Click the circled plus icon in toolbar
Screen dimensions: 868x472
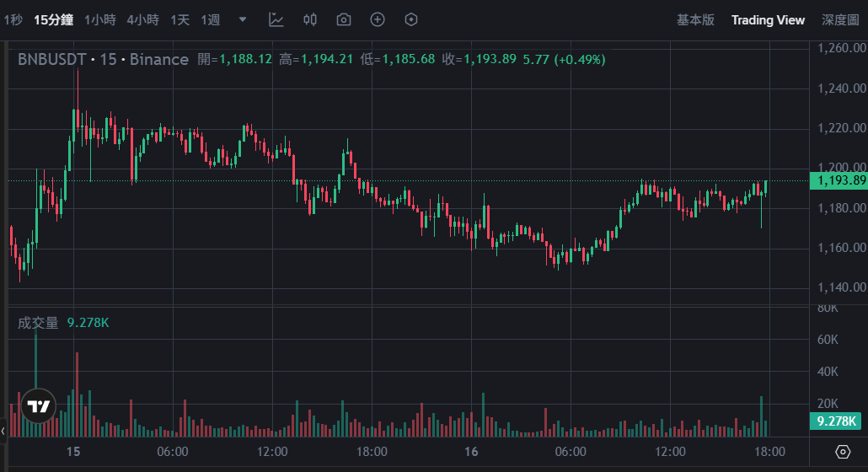coord(378,19)
